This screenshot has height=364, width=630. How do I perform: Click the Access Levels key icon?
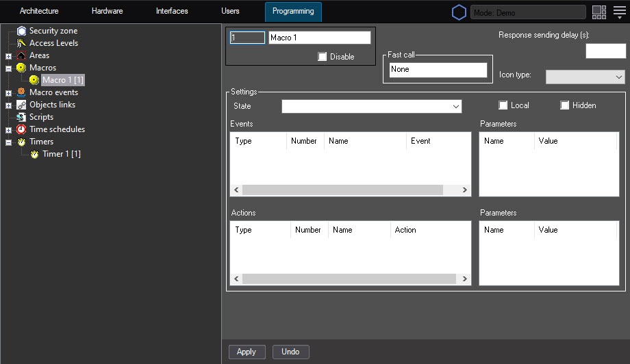(21, 43)
